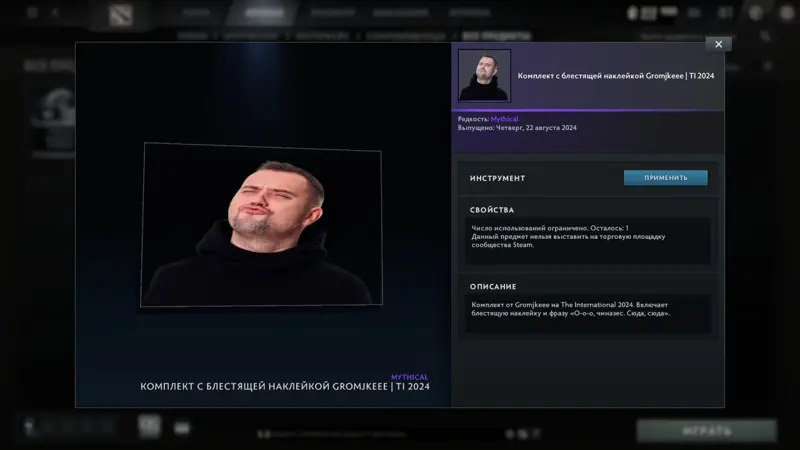Click the text 'Число использований ограничено. Осталось: 1'
This screenshot has height=450, width=800.
550,228
